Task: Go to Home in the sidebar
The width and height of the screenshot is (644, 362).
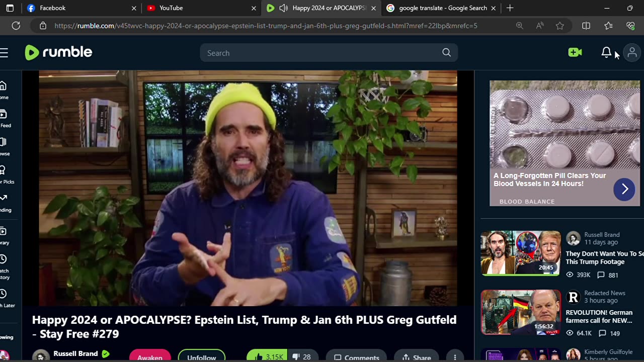Action: [4, 90]
